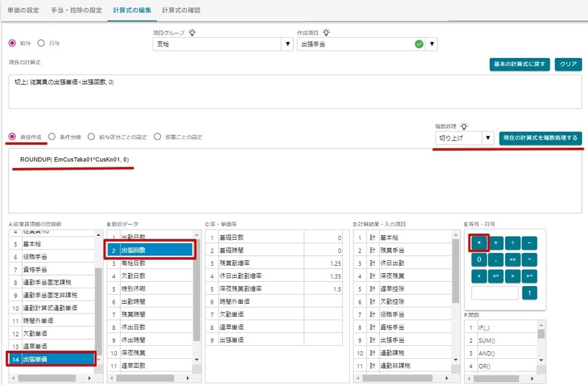Insert the equals = operator
This screenshot has width=588, height=385.
(529, 259)
